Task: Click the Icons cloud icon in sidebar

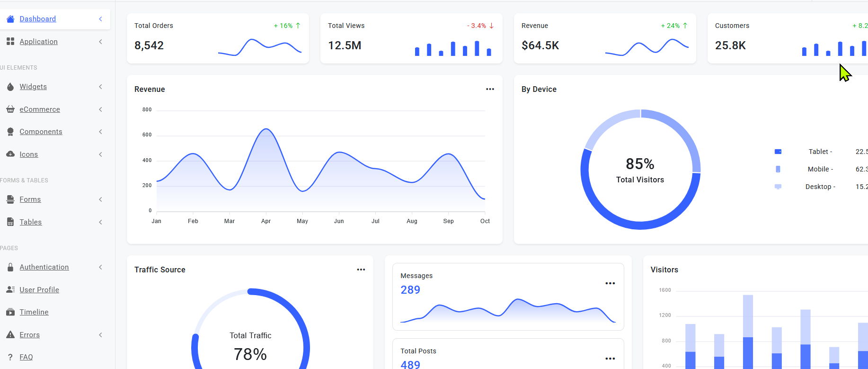Action: 10,154
